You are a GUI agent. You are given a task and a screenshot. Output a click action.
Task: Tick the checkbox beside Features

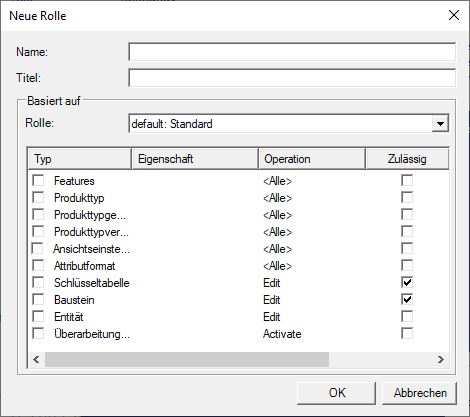tap(38, 181)
